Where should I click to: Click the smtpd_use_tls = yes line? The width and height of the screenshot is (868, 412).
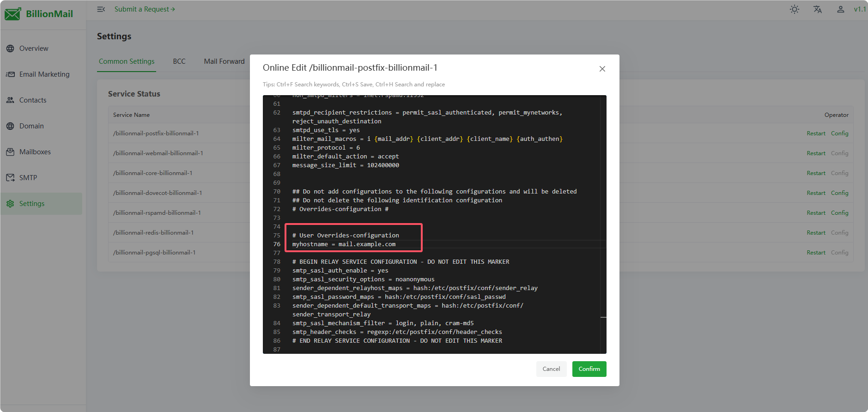326,130
